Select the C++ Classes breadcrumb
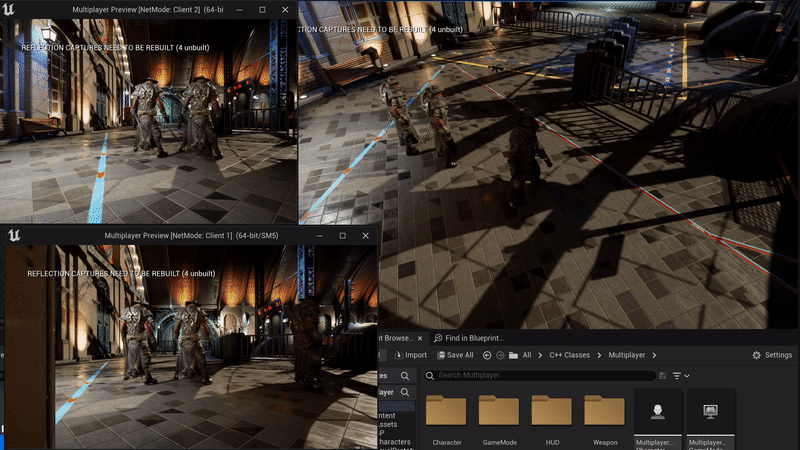 569,355
